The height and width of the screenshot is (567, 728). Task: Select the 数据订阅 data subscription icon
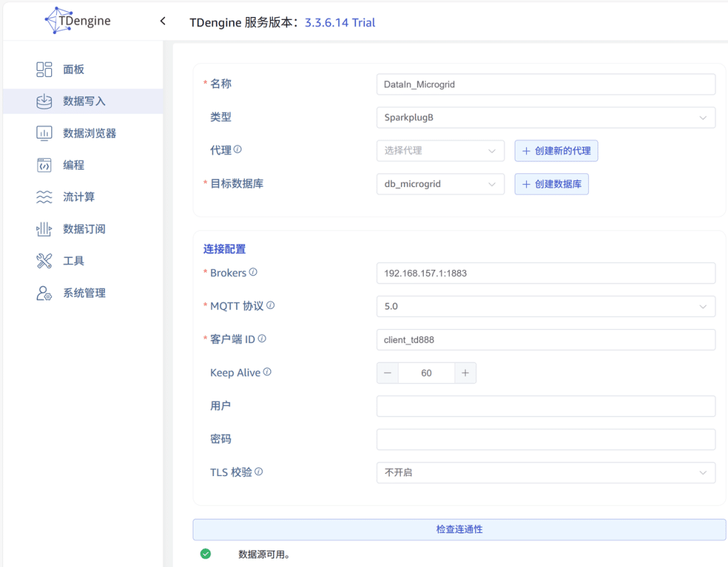(x=43, y=229)
